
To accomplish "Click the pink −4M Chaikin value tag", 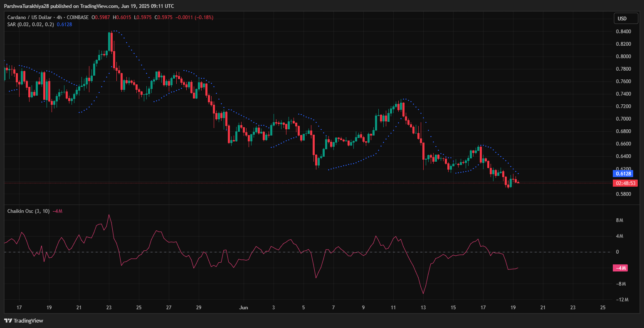I will (x=620, y=268).
